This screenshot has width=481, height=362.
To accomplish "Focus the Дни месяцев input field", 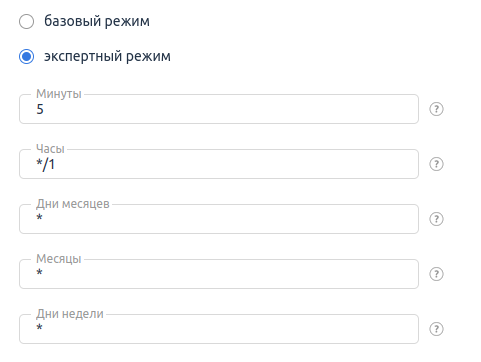I will pyautogui.click(x=219, y=219).
